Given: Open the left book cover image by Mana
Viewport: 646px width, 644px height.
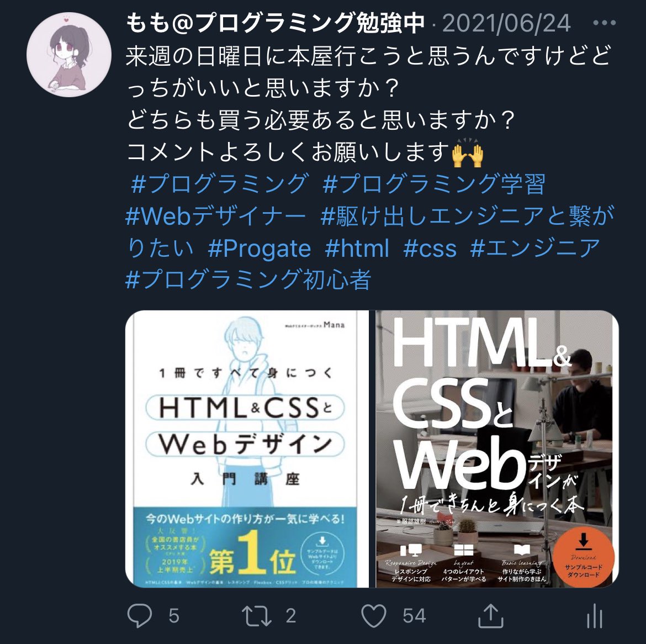Looking at the screenshot, I should tap(247, 448).
